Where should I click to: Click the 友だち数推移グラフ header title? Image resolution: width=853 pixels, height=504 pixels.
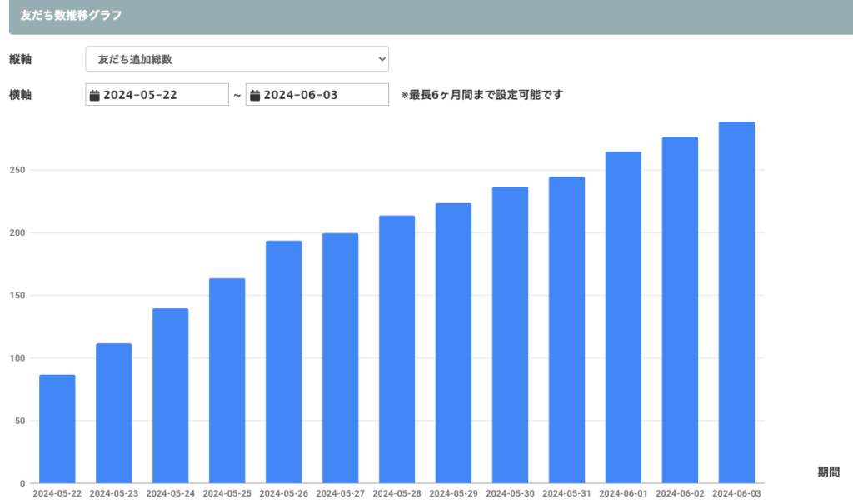[71, 15]
